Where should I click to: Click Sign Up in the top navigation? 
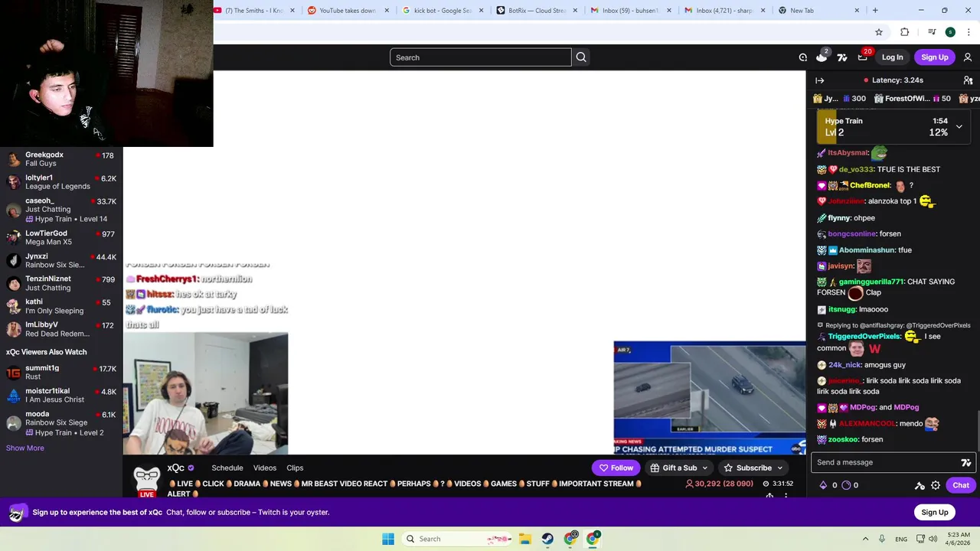tap(934, 57)
